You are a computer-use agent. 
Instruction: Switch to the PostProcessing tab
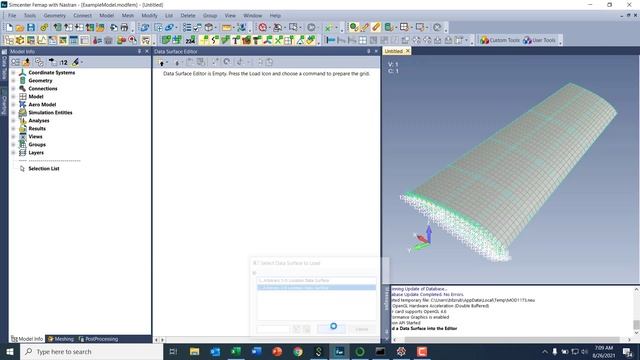(98, 339)
